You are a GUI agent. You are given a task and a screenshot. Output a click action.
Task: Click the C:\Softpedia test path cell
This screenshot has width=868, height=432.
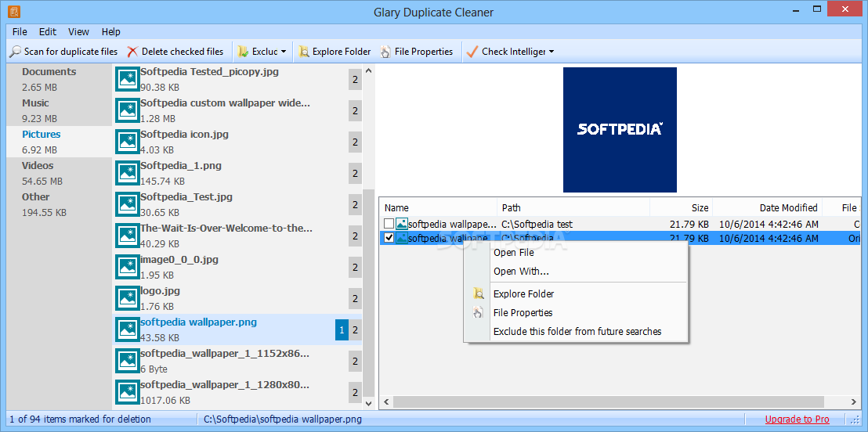click(537, 224)
